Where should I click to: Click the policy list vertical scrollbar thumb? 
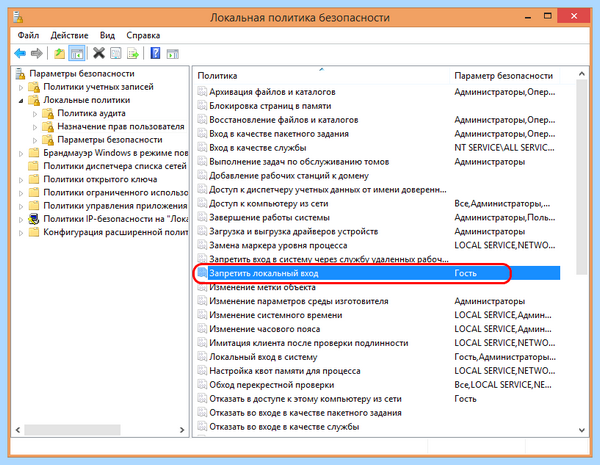[582, 177]
